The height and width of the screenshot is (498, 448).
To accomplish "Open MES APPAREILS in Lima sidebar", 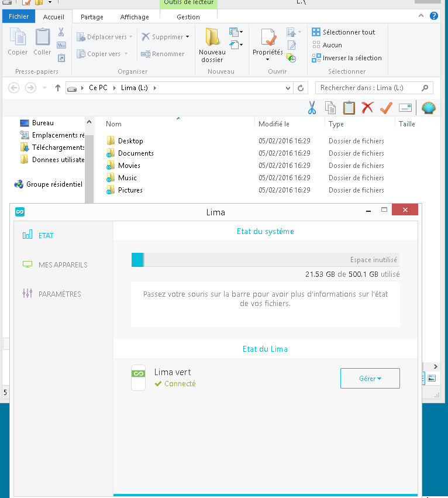I will point(55,265).
